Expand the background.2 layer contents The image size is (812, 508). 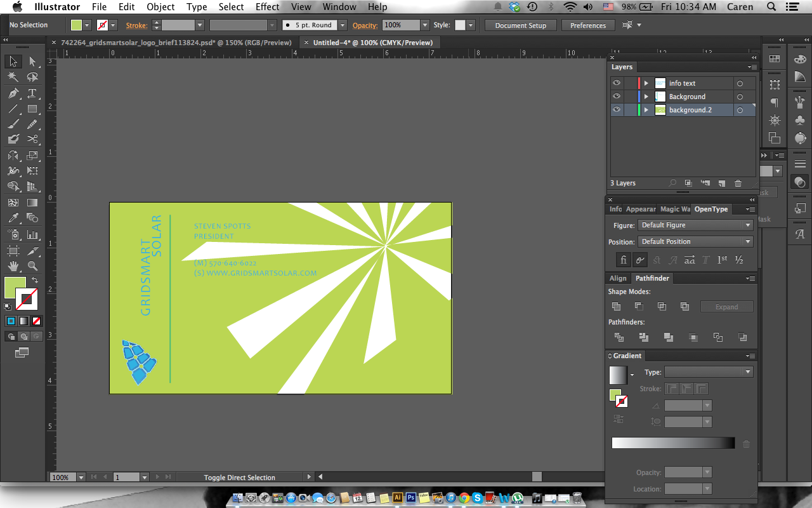(x=646, y=110)
